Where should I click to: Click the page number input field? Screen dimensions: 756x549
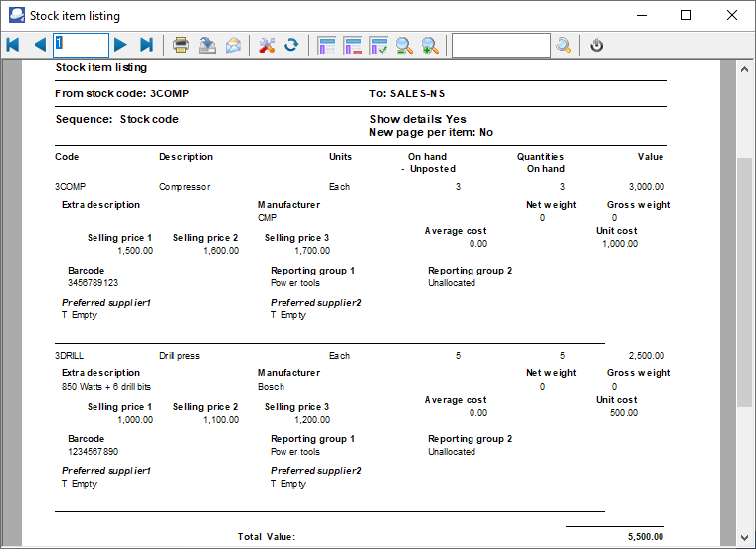click(x=81, y=45)
